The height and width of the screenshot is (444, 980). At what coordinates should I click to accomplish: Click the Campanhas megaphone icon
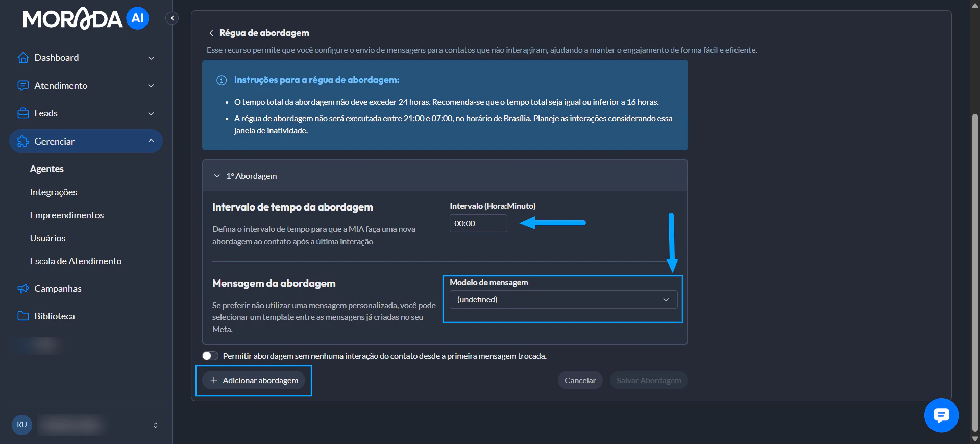pyautogui.click(x=23, y=289)
